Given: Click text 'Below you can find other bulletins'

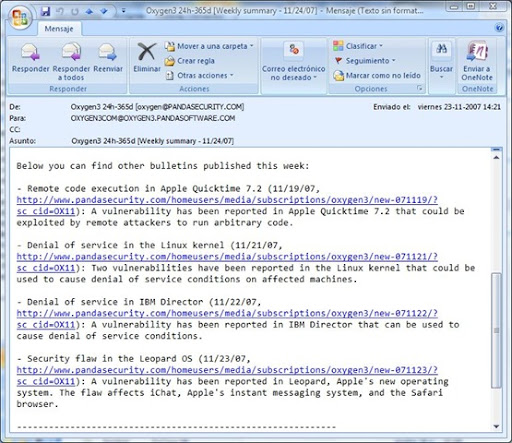Looking at the screenshot, I should tap(107, 166).
